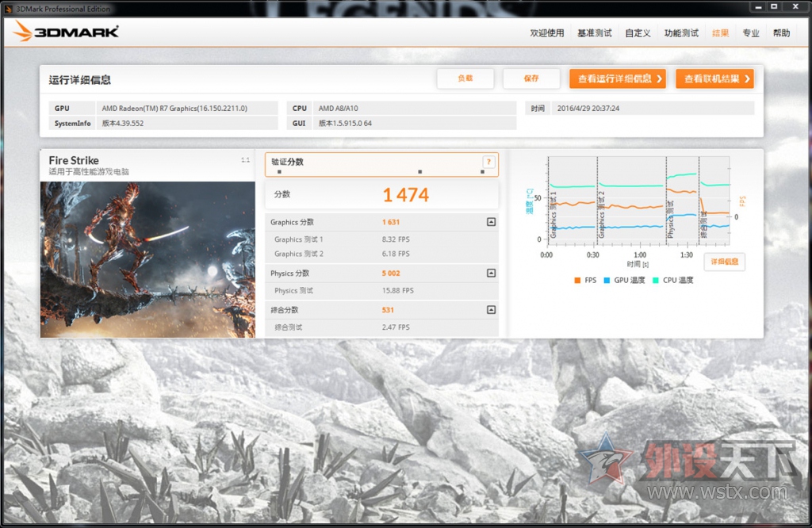Click the green CPU 温度 legend swatch
This screenshot has width=812, height=528.
pyautogui.click(x=656, y=281)
